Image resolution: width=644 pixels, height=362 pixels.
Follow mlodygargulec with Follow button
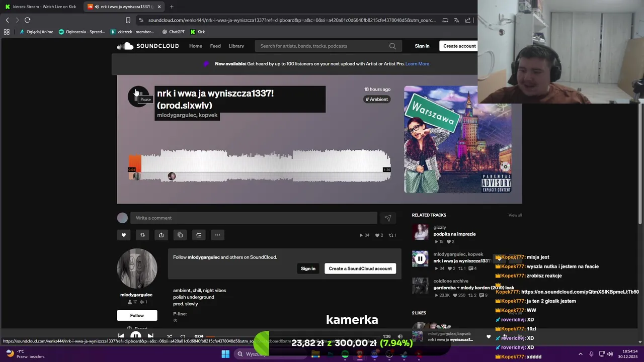pos(137,315)
